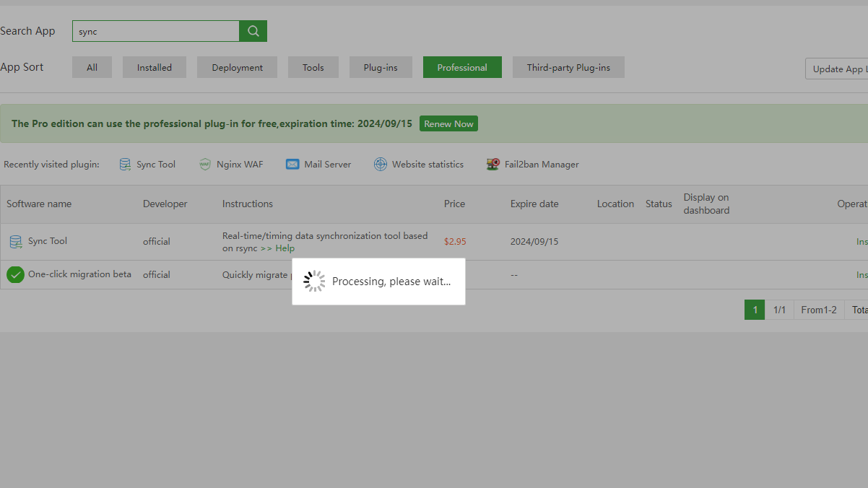Select the Tools category filter
This screenshot has height=488, width=868.
(x=313, y=66)
